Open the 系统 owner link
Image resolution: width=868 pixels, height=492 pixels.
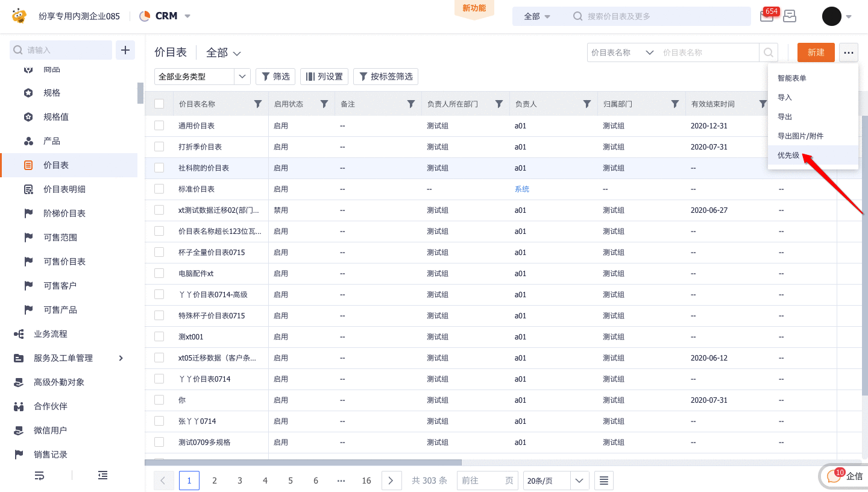pyautogui.click(x=522, y=189)
